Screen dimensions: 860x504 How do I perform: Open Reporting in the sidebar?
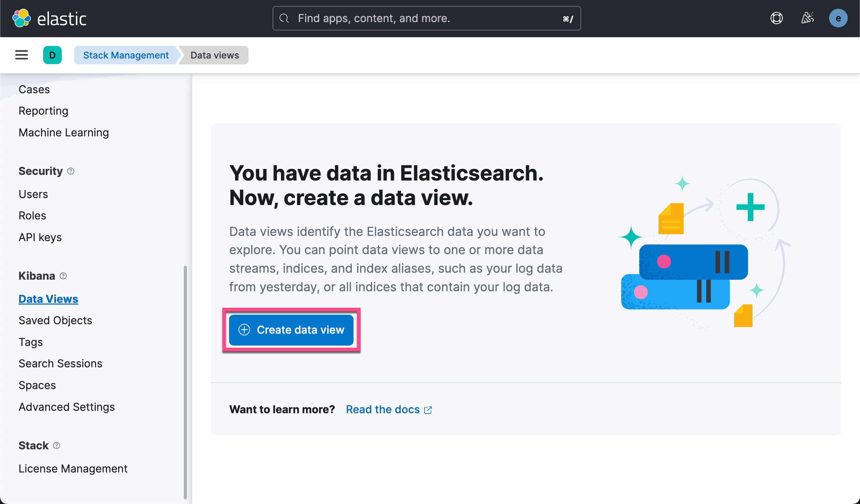click(x=43, y=111)
